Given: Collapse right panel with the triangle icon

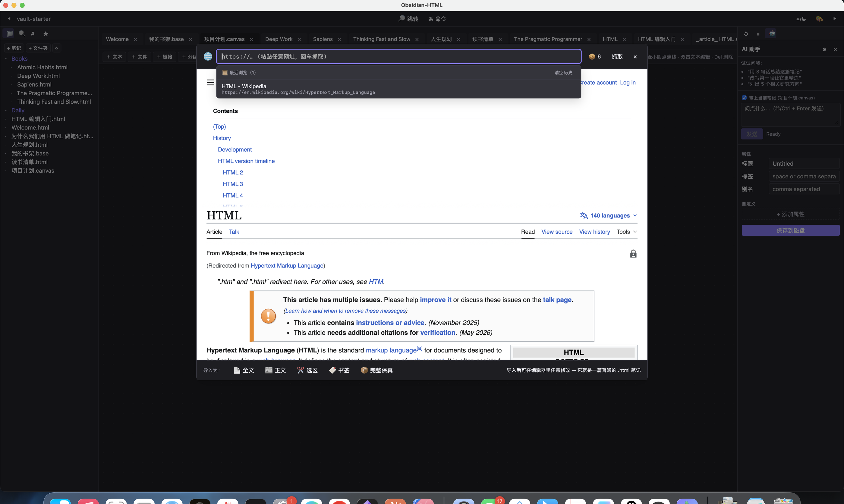Looking at the screenshot, I should point(835,19).
